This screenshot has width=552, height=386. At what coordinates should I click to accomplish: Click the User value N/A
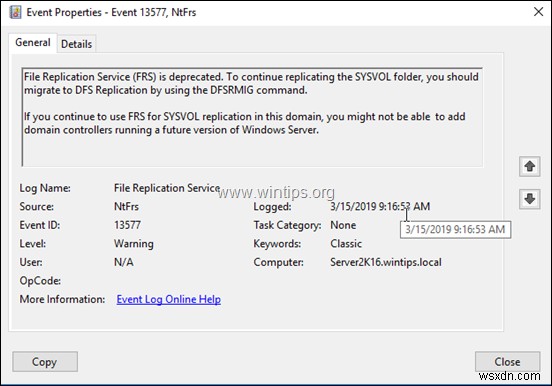[x=124, y=262]
